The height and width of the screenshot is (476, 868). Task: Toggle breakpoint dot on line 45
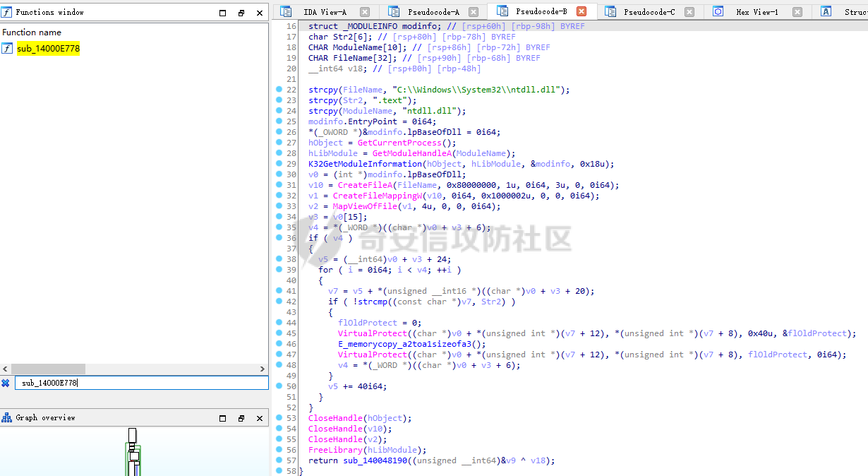click(x=279, y=333)
